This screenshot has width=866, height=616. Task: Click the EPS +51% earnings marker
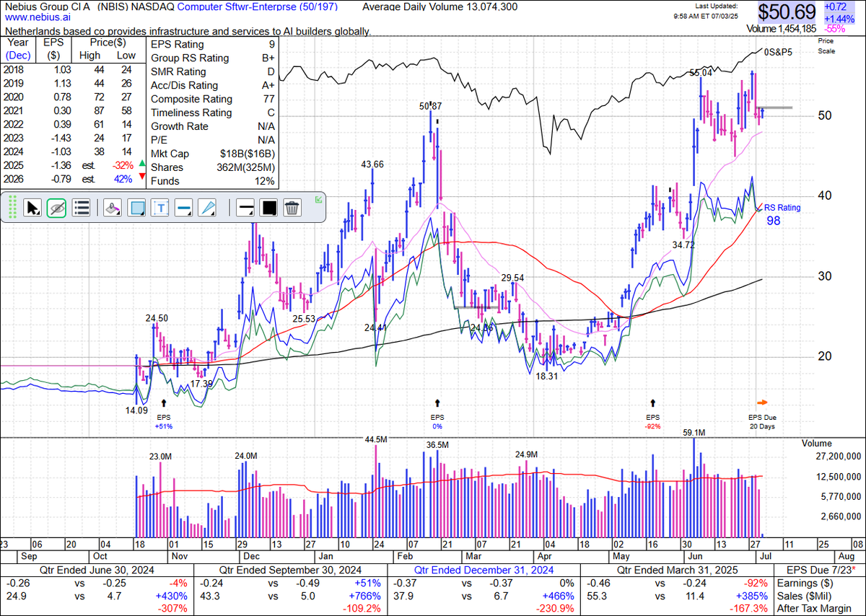(x=162, y=422)
